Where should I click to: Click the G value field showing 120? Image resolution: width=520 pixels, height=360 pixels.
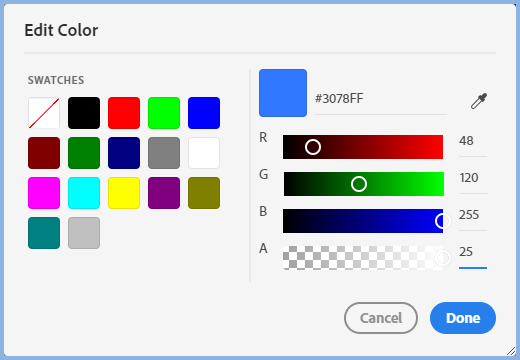pyautogui.click(x=473, y=178)
